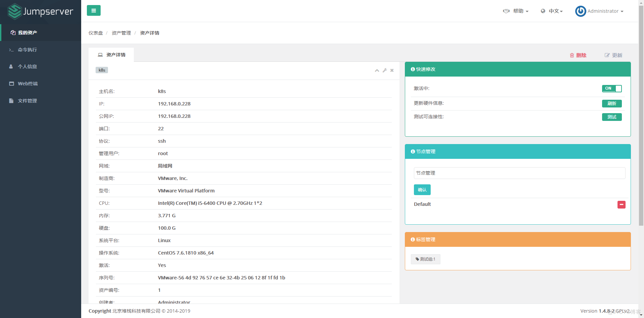
Task: Open the Help (帮助) dropdown
Action: click(x=516, y=11)
